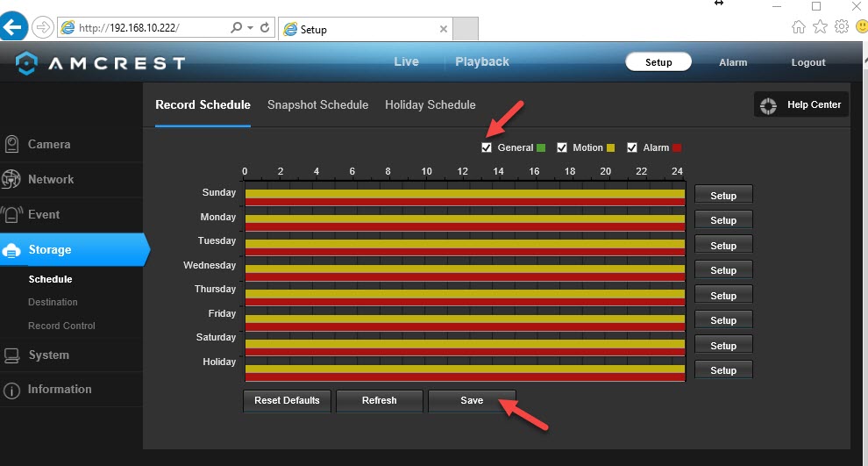Select the Record Schedule tab
Viewport: 868px width, 466px height.
click(x=203, y=104)
